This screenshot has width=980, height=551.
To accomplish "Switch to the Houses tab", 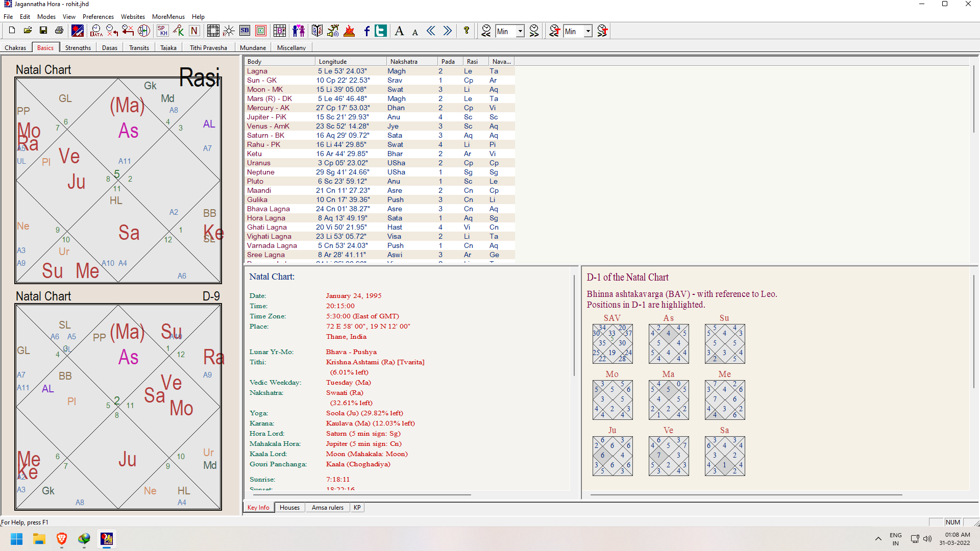I will (289, 508).
